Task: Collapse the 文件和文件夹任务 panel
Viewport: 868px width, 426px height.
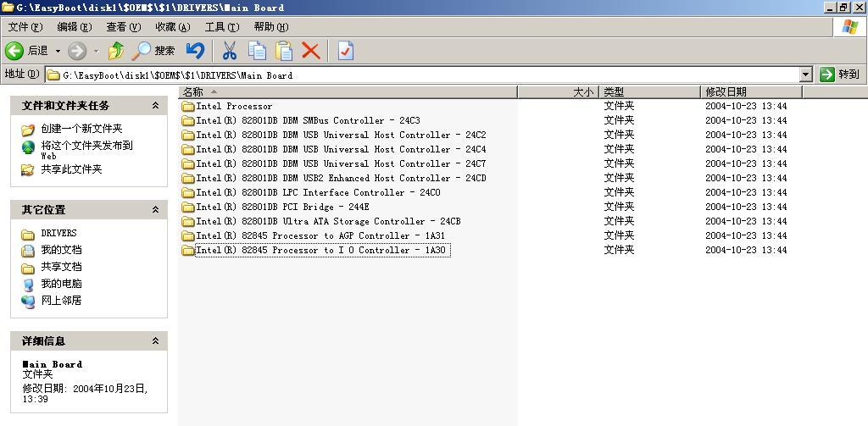Action: click(x=156, y=105)
